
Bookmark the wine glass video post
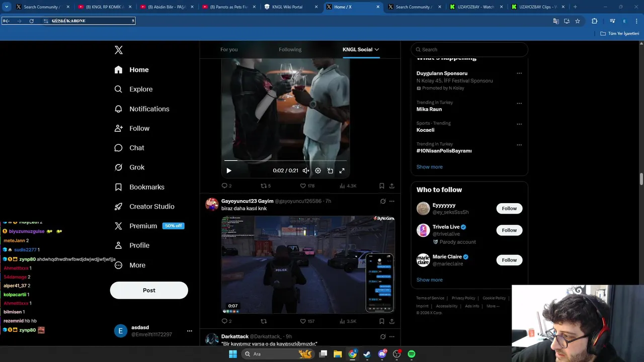382,186
